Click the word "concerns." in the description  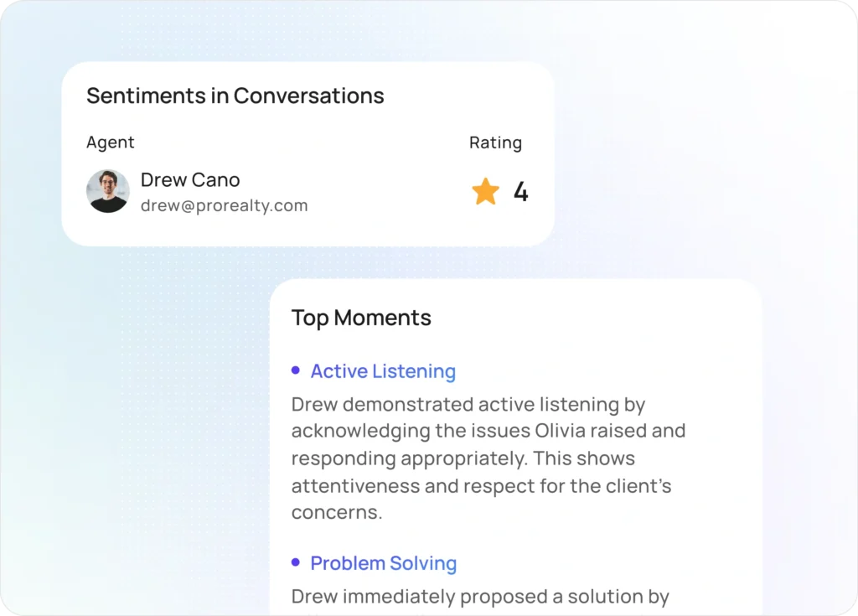pos(337,513)
